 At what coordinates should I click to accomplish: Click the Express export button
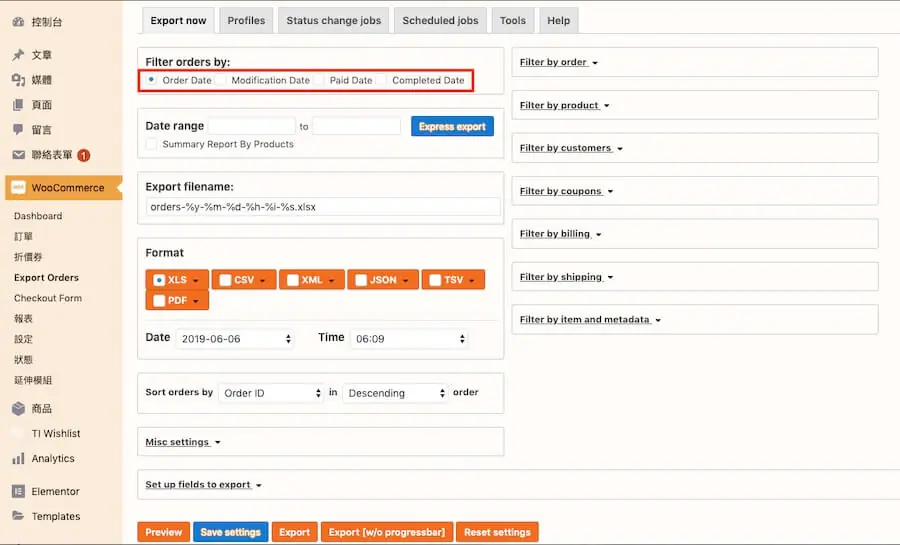click(x=452, y=126)
